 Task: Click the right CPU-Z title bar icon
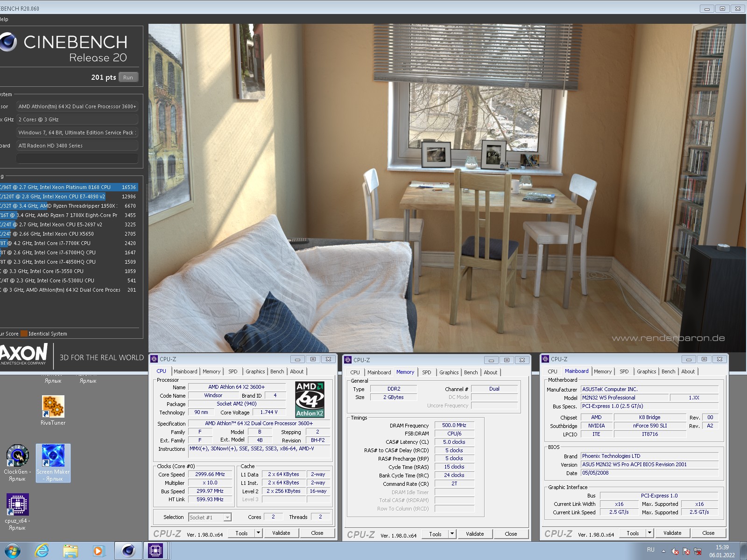coord(545,359)
